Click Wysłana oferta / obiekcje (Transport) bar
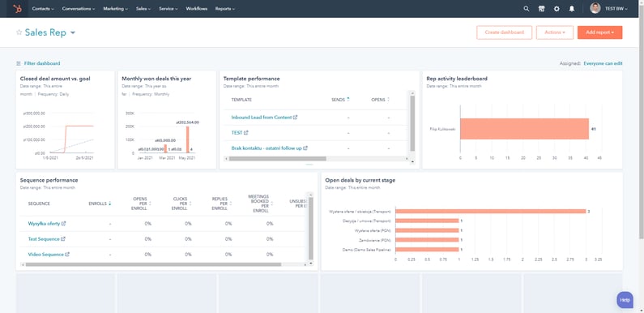The height and width of the screenshot is (313, 644). (x=491, y=212)
